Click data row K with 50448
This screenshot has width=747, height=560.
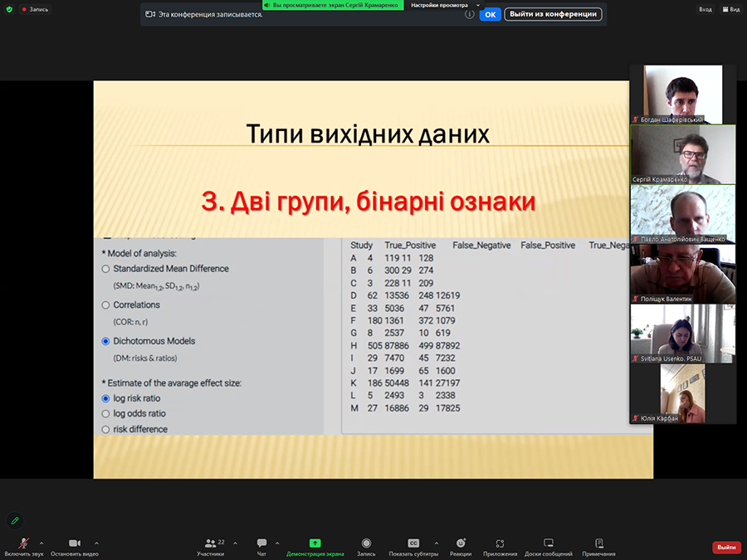(x=405, y=383)
